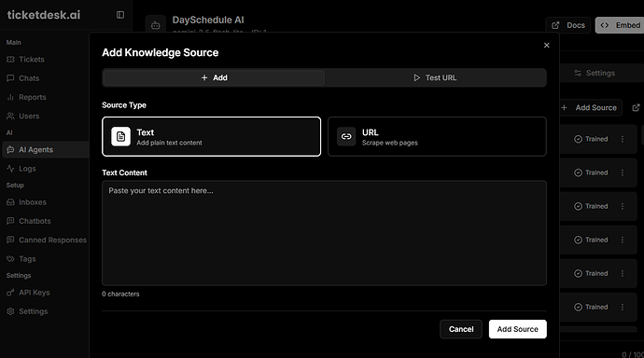Select the URL source type
This screenshot has width=644, height=358.
click(437, 136)
